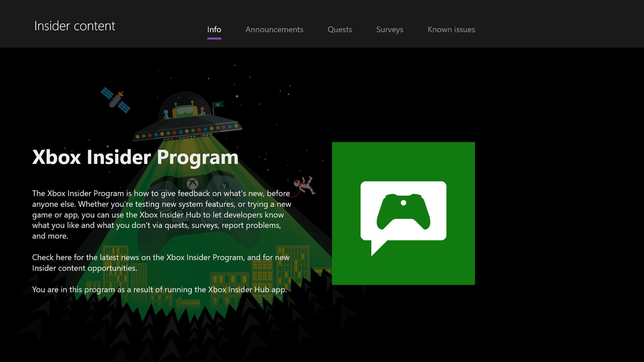Click the currently active Info tab
644x362 pixels.
[214, 29]
